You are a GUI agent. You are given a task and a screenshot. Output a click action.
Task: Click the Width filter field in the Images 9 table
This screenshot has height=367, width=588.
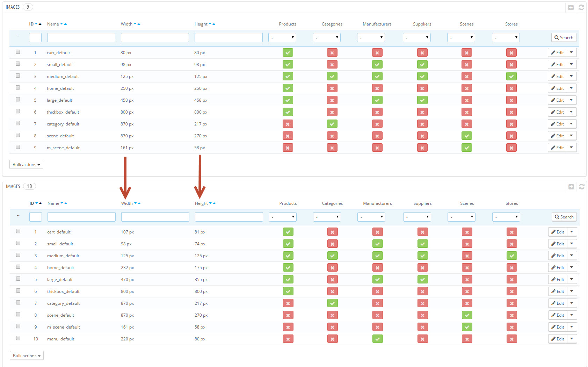tap(155, 37)
